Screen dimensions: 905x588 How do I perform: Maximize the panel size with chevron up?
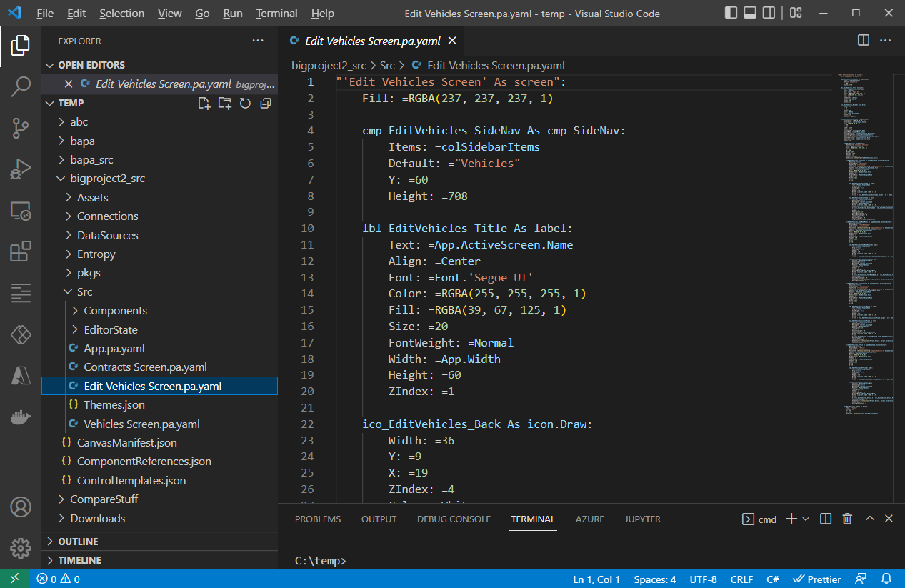[x=869, y=519]
